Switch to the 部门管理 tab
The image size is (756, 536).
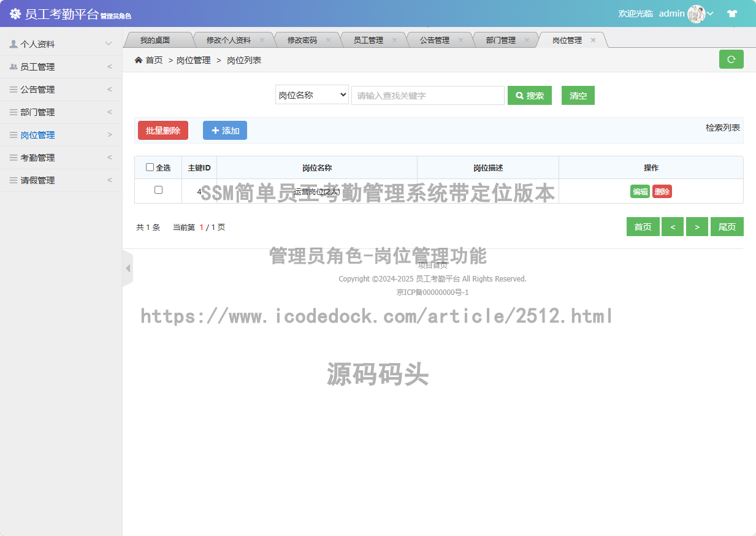tap(500, 40)
